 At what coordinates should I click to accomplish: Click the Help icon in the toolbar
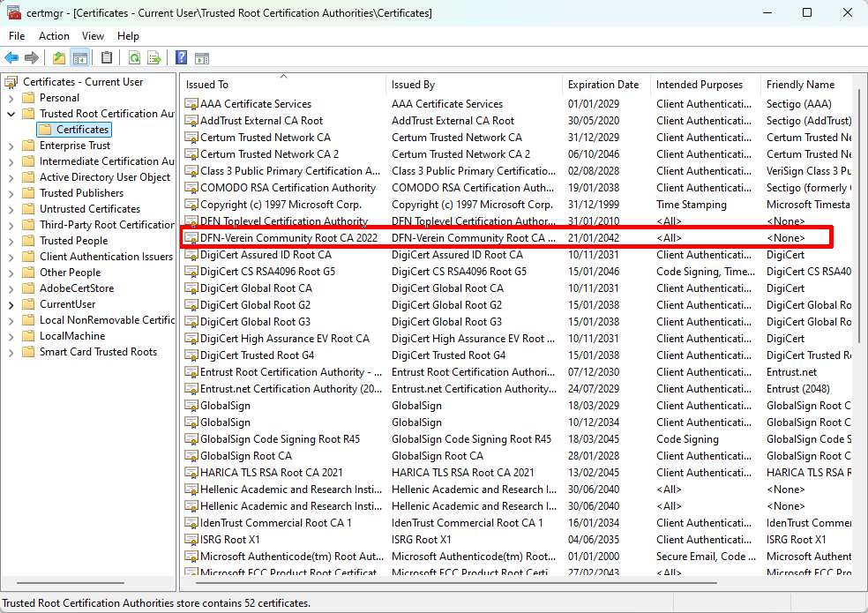click(181, 57)
